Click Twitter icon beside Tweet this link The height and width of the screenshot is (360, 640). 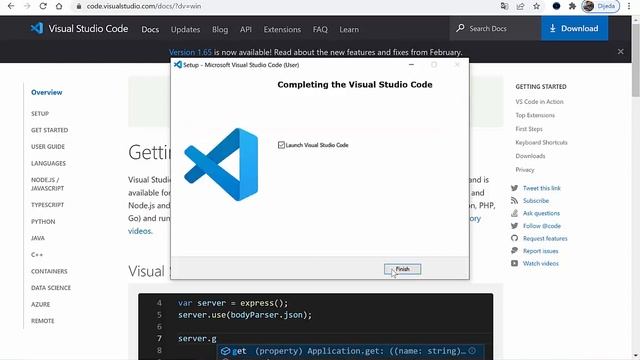(514, 188)
